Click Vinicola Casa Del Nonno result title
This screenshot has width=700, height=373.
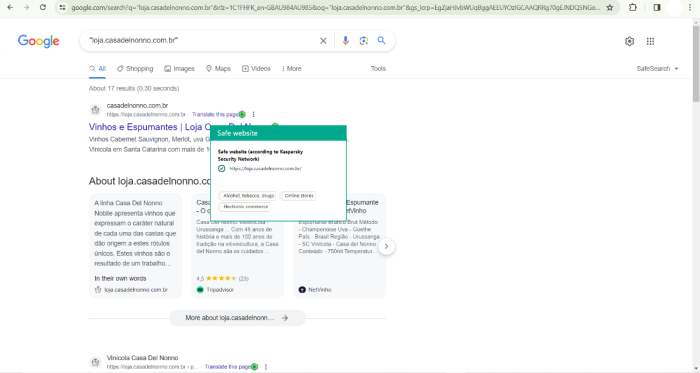[142, 358]
